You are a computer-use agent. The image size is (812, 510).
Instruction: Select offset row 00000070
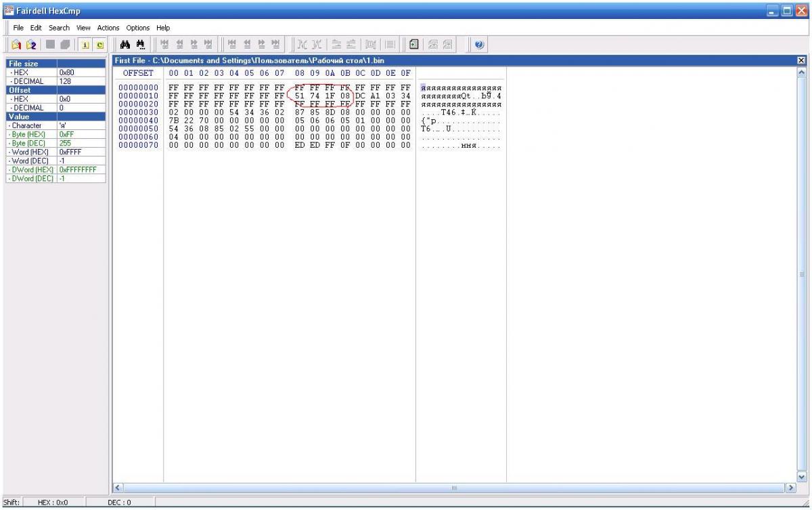[x=138, y=145]
